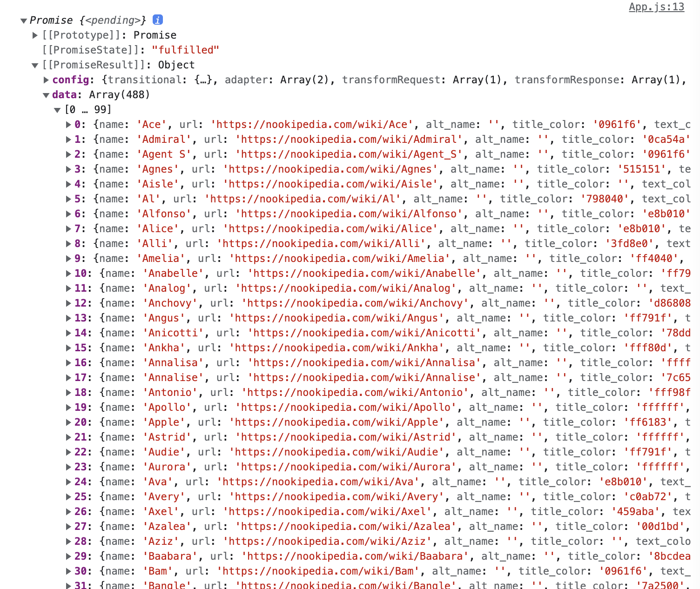Viewport: 700px width, 589px height.
Task: Expand array item 12 named 'Anchovy'
Action: 68,303
